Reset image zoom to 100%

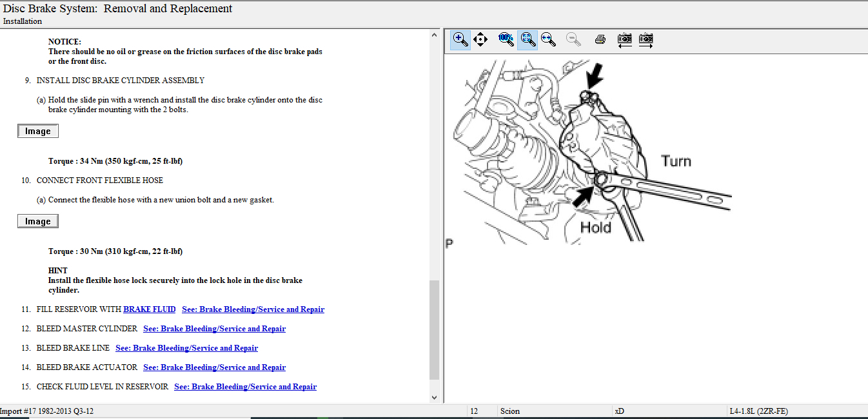coord(506,39)
